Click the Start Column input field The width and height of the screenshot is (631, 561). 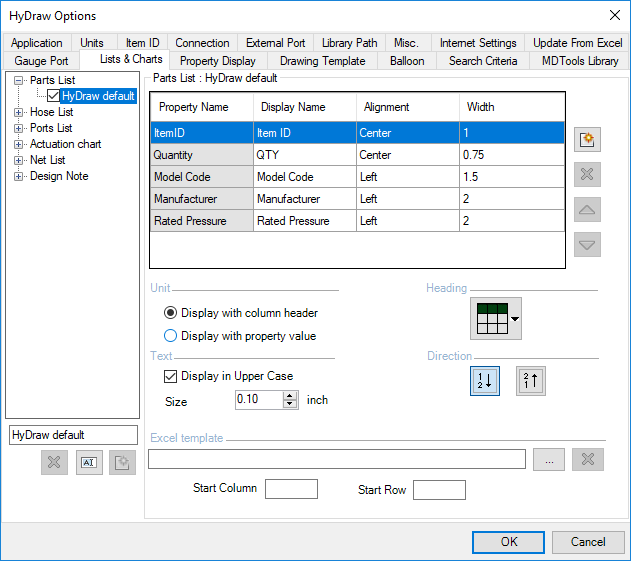tap(291, 489)
